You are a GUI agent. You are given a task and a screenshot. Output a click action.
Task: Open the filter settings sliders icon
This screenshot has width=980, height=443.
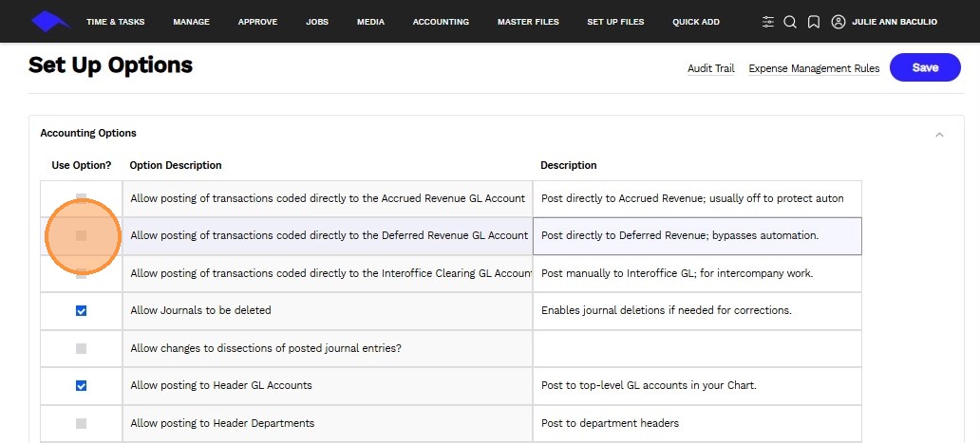(768, 22)
